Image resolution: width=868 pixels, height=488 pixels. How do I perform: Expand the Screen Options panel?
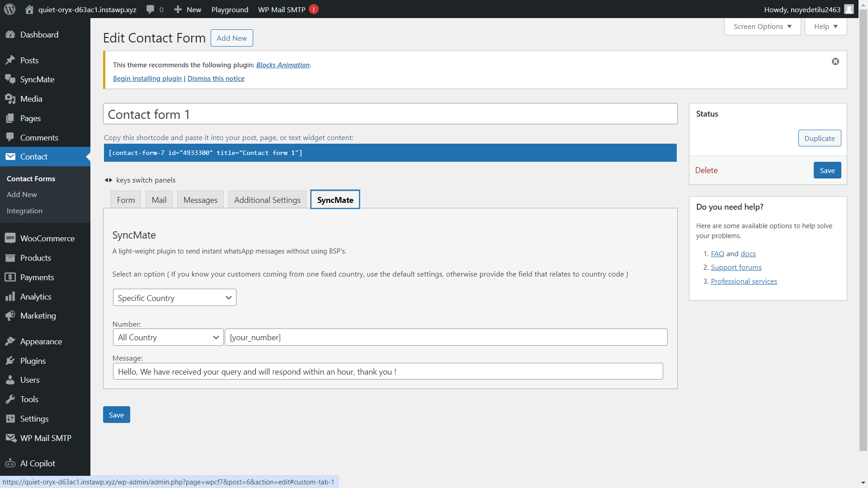pos(762,27)
